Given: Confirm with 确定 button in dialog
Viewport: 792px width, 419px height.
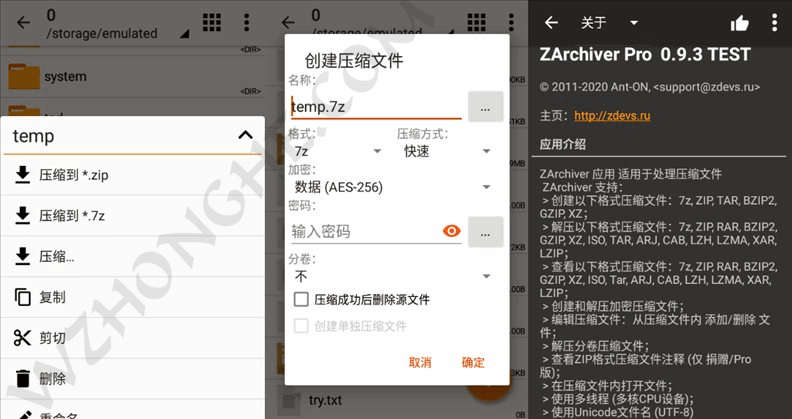Looking at the screenshot, I should coord(473,362).
